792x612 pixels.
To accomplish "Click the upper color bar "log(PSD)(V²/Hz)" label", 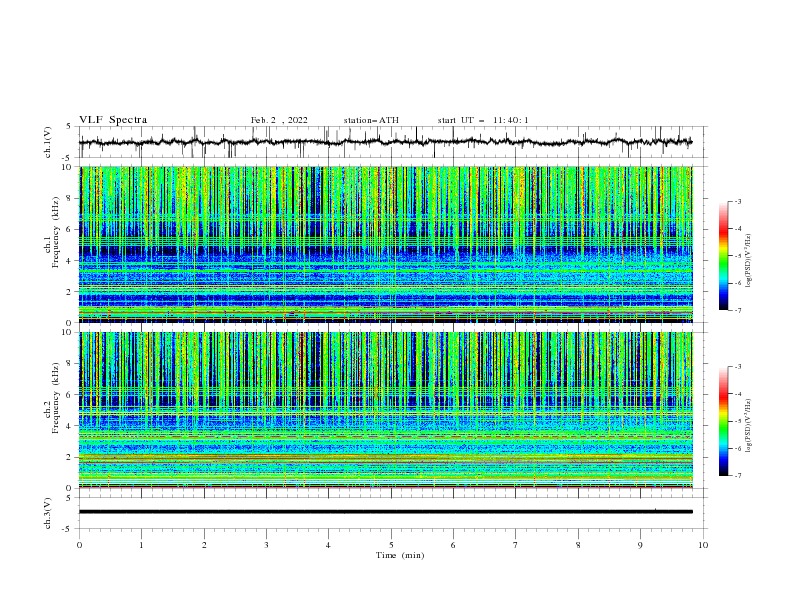I will (749, 261).
